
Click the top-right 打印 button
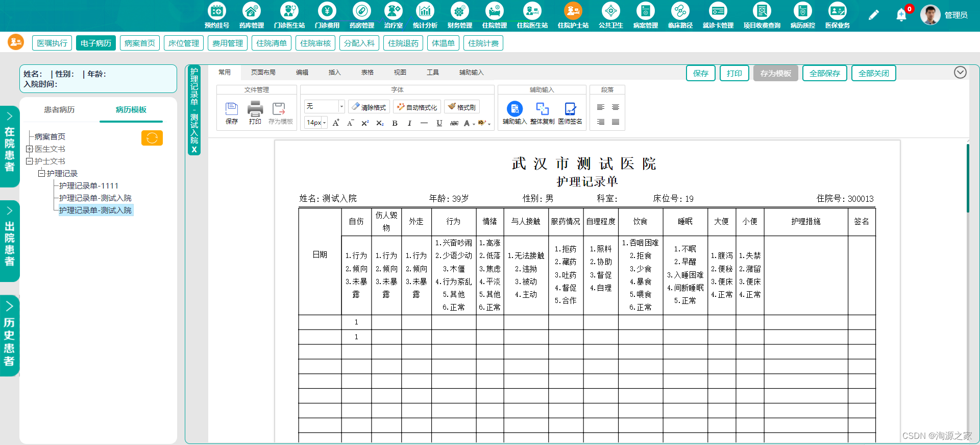[734, 73]
